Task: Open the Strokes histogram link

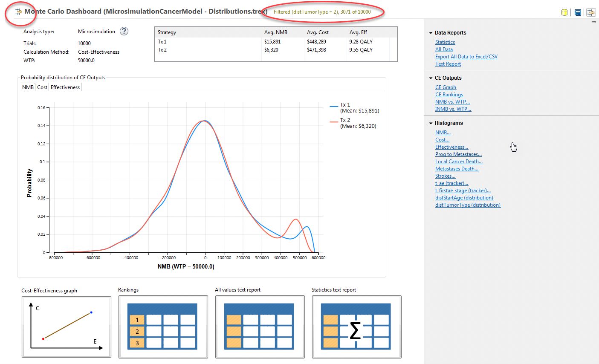Action: pyautogui.click(x=445, y=176)
